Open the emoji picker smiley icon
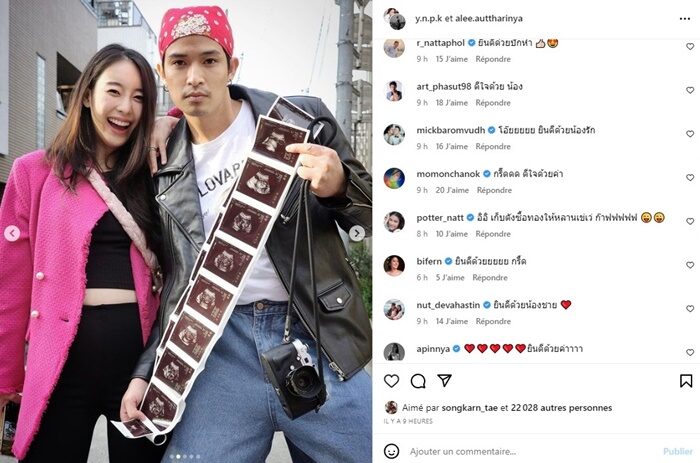Screen dimensions: 700x463 [392, 451]
